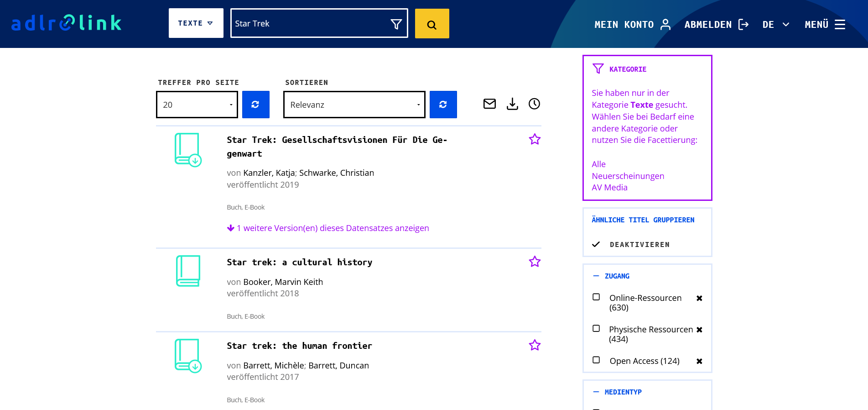868x410 pixels.
Task: Log out via ABMELDEN
Action: click(708, 25)
